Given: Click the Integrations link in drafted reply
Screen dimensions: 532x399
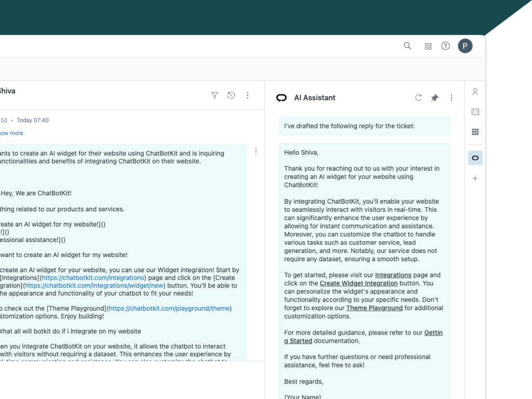Looking at the screenshot, I should coord(393,275).
